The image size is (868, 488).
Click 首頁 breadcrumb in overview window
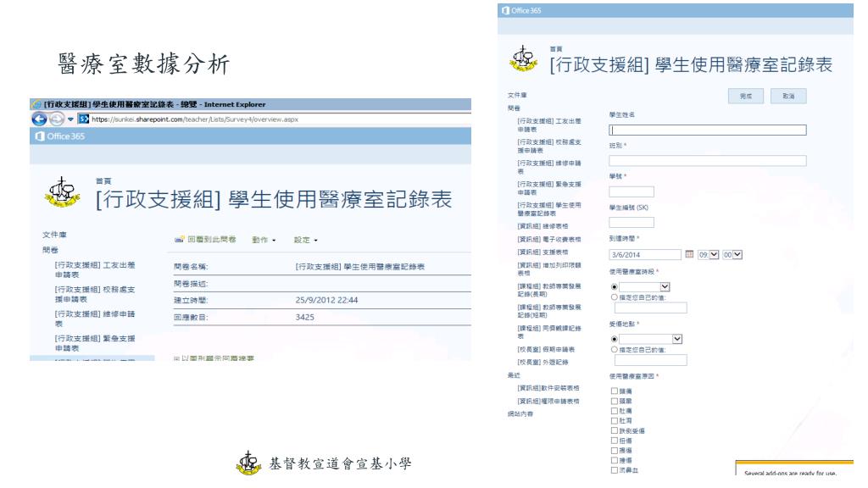[103, 181]
